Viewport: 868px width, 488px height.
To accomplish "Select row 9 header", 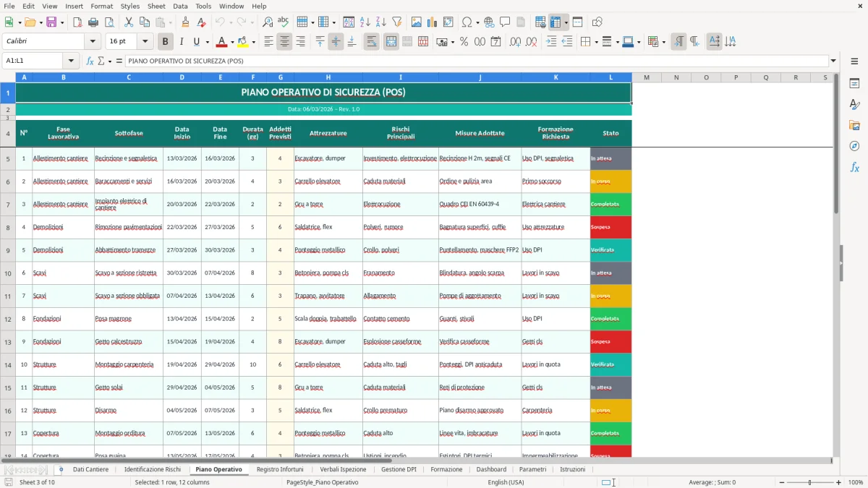I will [8, 250].
